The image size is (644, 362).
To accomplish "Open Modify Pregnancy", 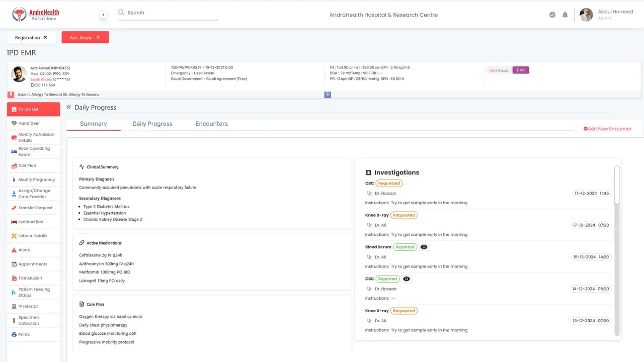I will click(x=33, y=179).
